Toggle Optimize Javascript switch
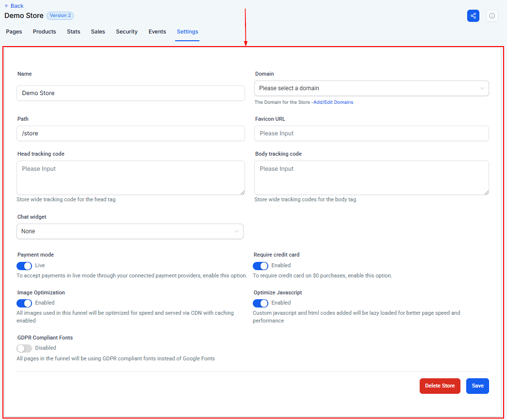This screenshot has width=507, height=420. [261, 303]
